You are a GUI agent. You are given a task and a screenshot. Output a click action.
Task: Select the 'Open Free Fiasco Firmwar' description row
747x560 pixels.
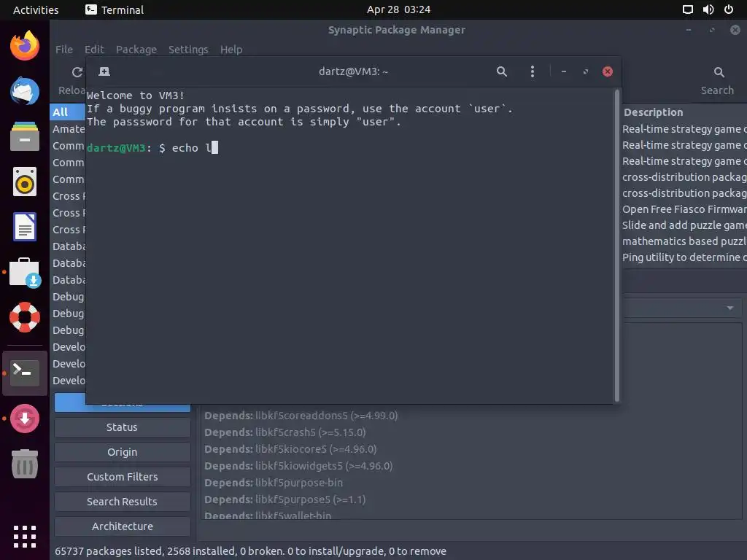coord(684,209)
